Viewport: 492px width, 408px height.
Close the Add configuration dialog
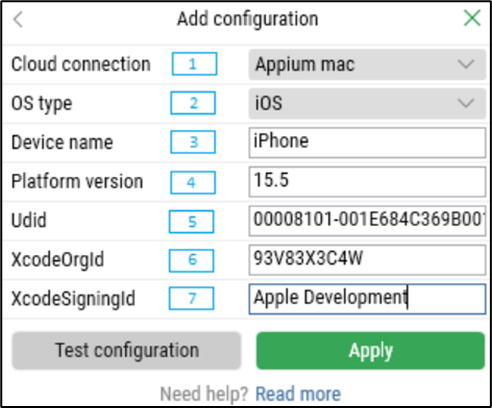coord(472,18)
